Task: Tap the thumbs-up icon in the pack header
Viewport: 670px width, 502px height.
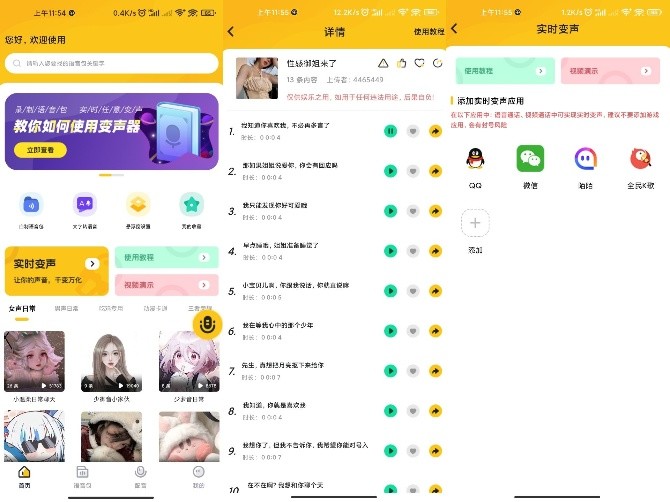Action: (x=401, y=63)
